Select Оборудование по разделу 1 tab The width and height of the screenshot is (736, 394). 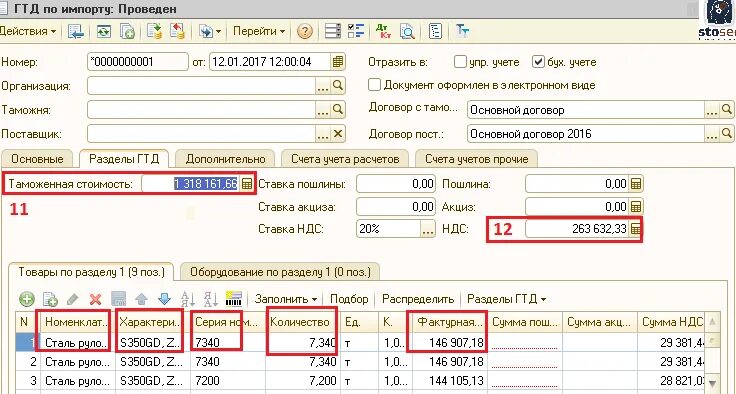click(280, 272)
